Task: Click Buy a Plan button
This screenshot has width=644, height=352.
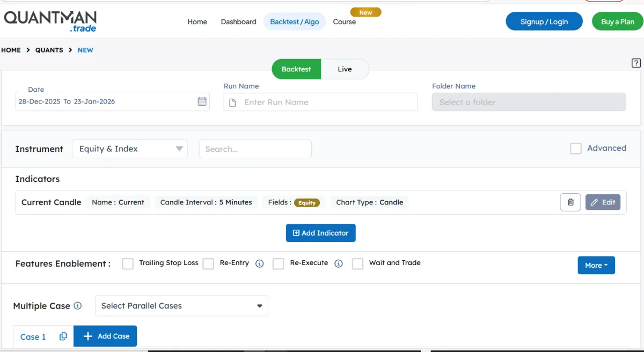Action: click(x=618, y=21)
